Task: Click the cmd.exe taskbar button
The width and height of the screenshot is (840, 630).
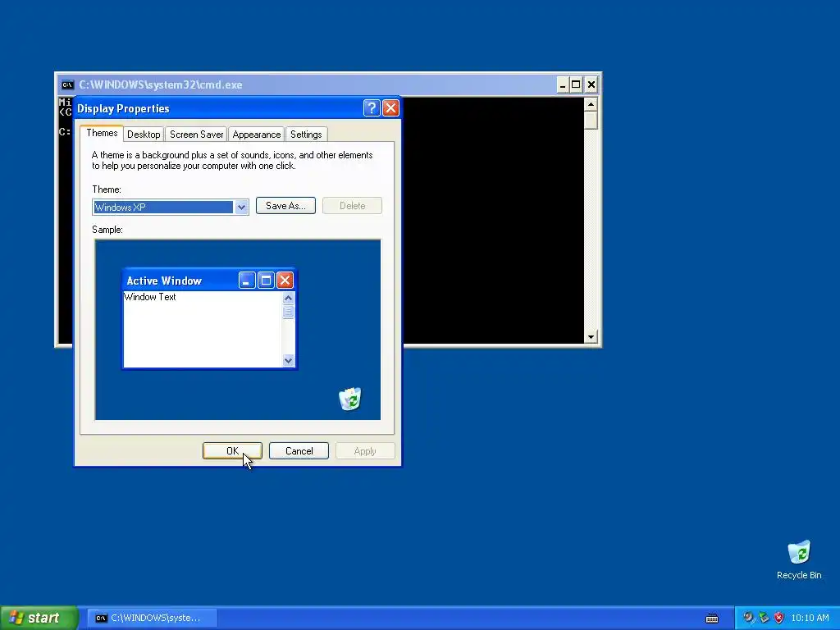Action: [152, 618]
